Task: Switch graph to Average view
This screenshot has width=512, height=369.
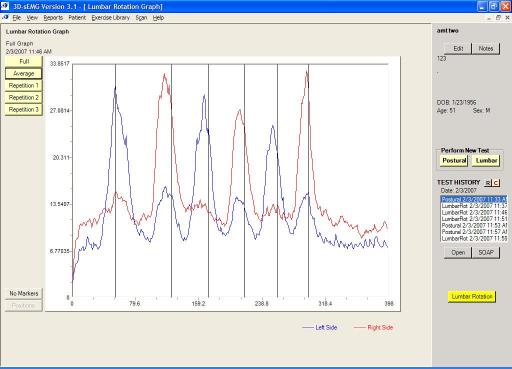Action: pos(24,73)
